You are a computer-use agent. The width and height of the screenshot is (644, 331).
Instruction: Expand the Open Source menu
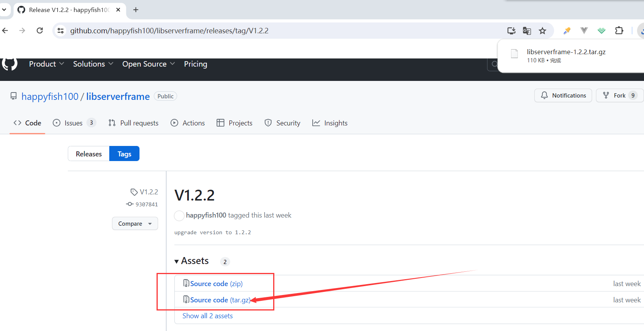coord(148,64)
